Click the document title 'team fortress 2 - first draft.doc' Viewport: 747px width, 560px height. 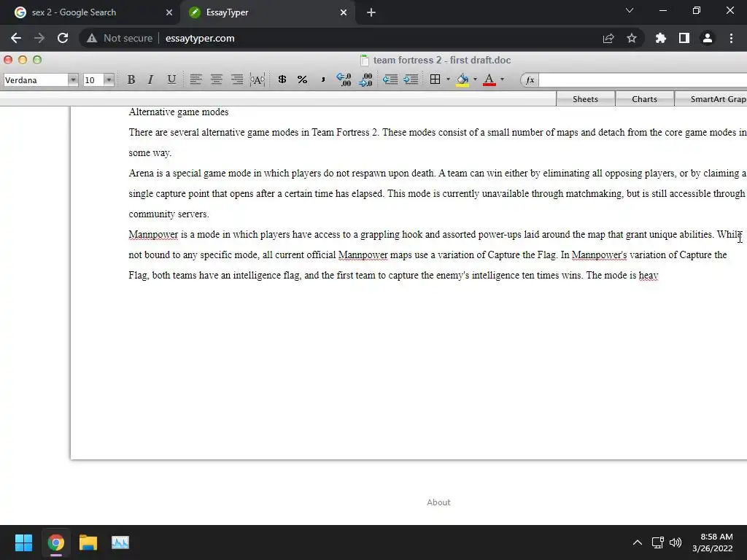(441, 60)
